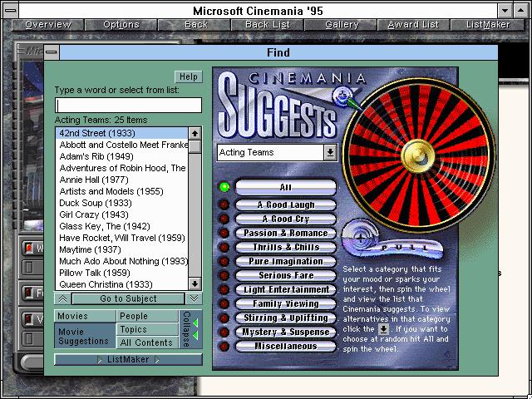Select Maytime (1937) in list
Screen dimensions: 532x399
[x=121, y=249]
